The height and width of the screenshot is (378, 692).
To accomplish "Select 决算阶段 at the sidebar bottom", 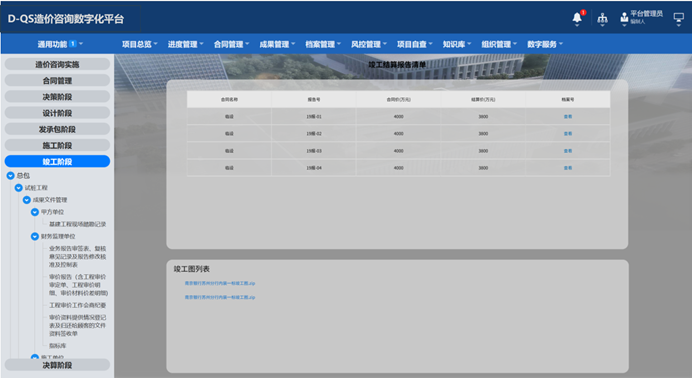I will pyautogui.click(x=57, y=365).
